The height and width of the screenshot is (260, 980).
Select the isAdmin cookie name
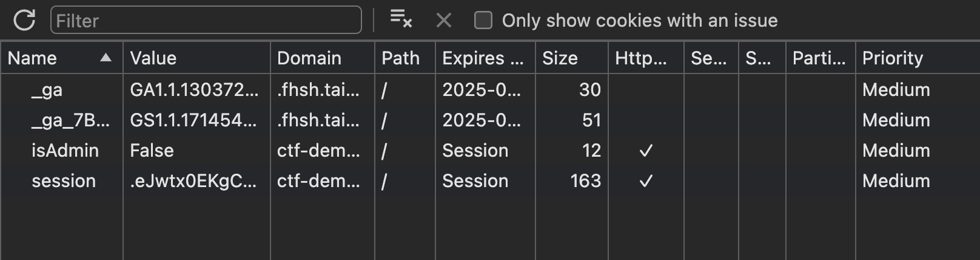pyautogui.click(x=65, y=151)
